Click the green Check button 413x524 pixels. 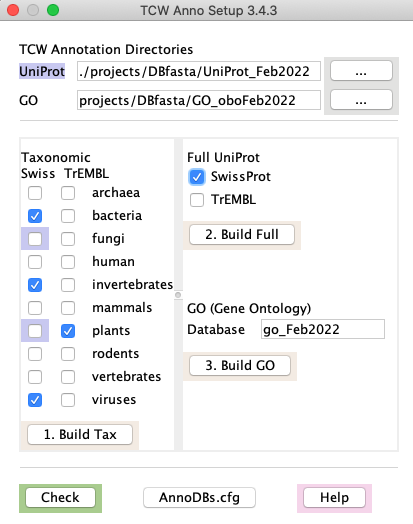[60, 498]
